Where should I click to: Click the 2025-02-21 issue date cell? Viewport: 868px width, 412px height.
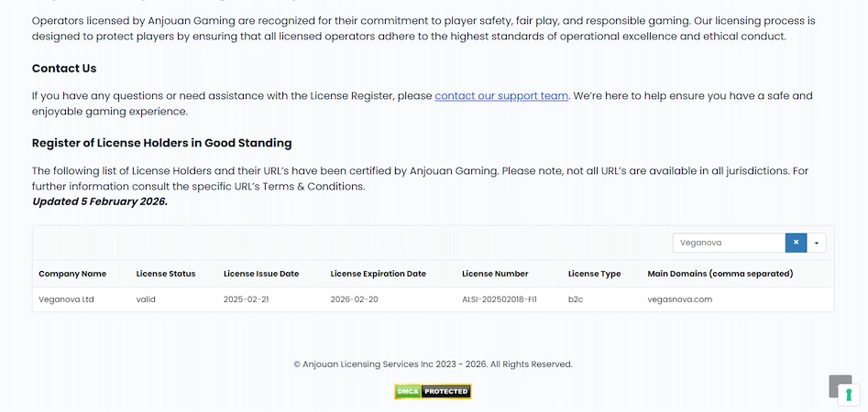(x=247, y=299)
